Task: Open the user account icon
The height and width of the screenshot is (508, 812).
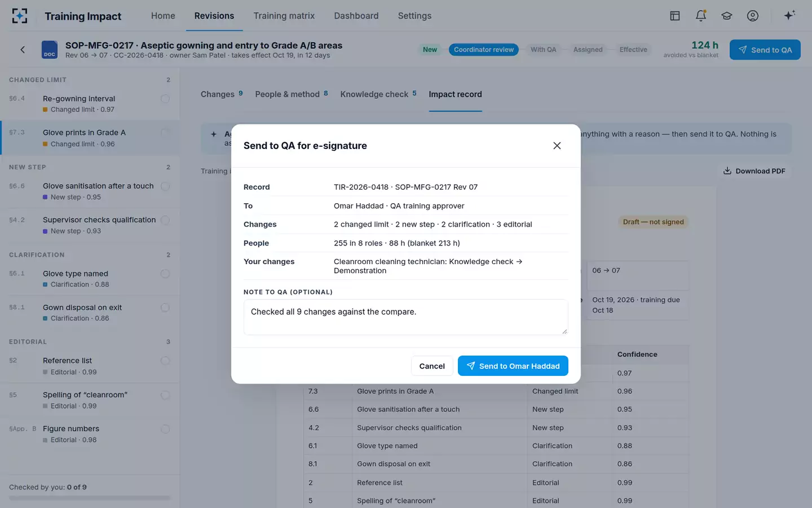Action: click(753, 16)
